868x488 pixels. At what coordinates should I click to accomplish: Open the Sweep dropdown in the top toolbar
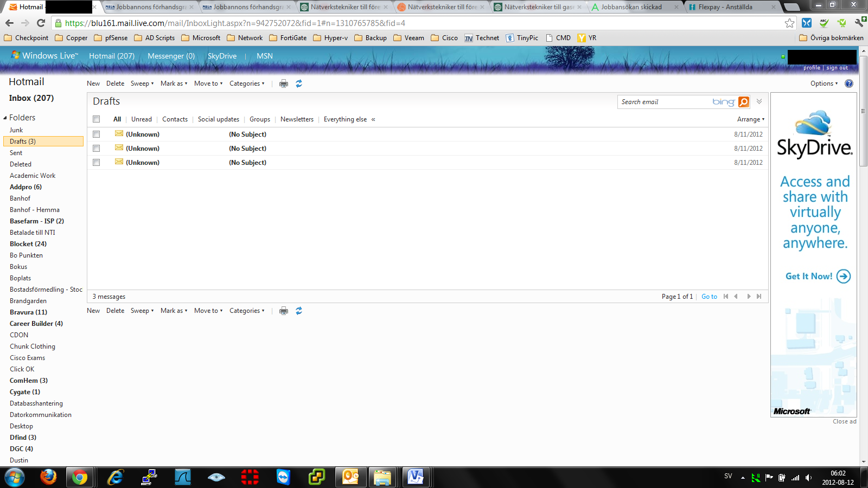coord(142,84)
